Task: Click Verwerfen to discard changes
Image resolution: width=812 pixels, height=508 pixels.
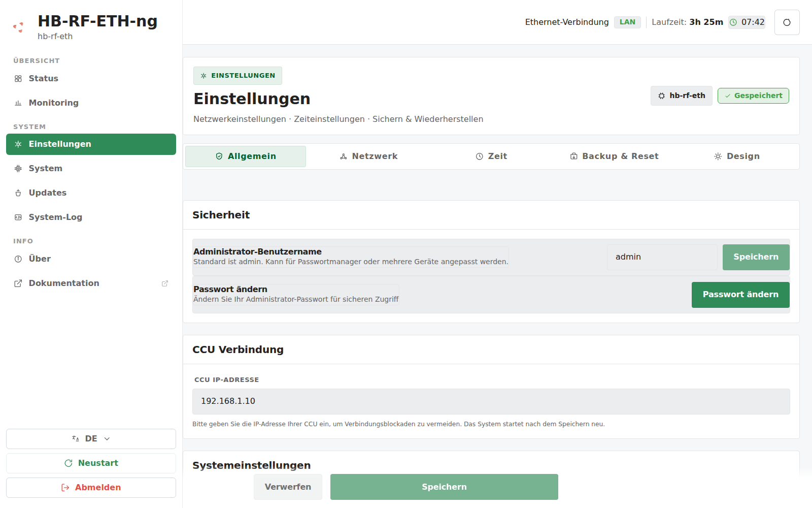Action: click(x=288, y=487)
